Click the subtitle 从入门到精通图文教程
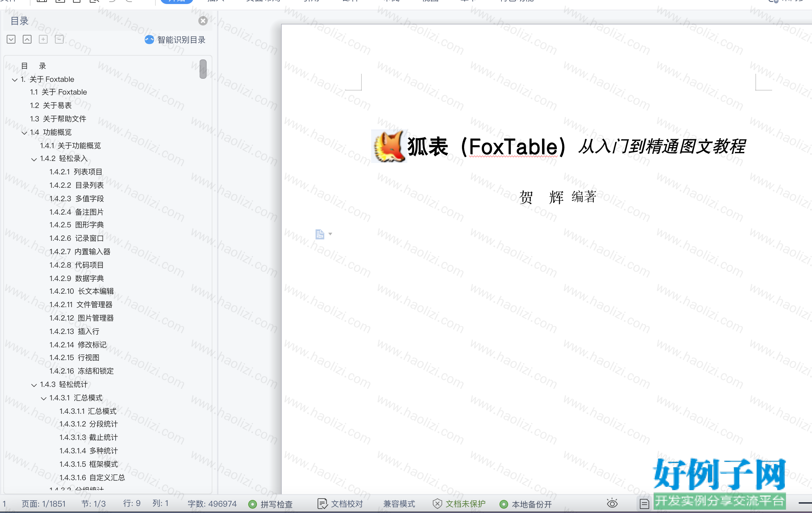The image size is (812, 513). 662,147
